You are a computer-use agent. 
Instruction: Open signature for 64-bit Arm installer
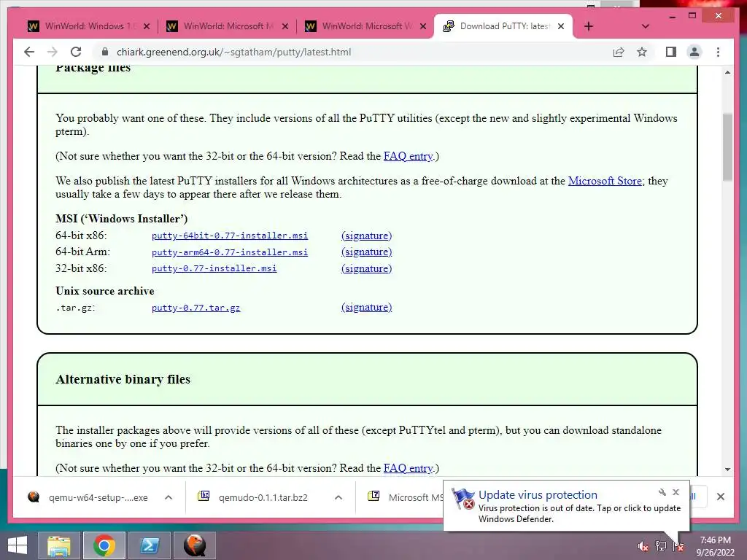366,252
